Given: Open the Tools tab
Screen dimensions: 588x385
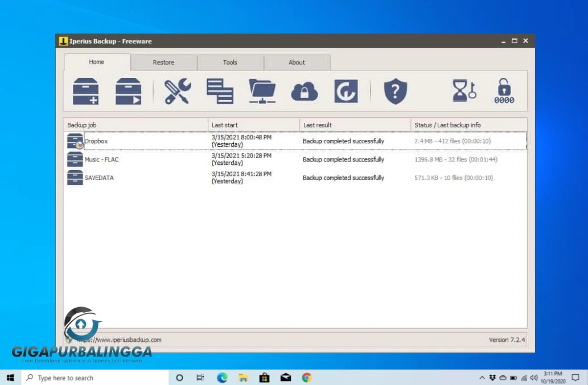Looking at the screenshot, I should click(231, 63).
